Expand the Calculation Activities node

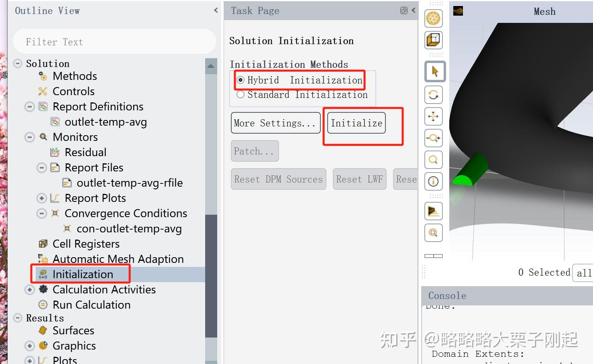coord(30,290)
